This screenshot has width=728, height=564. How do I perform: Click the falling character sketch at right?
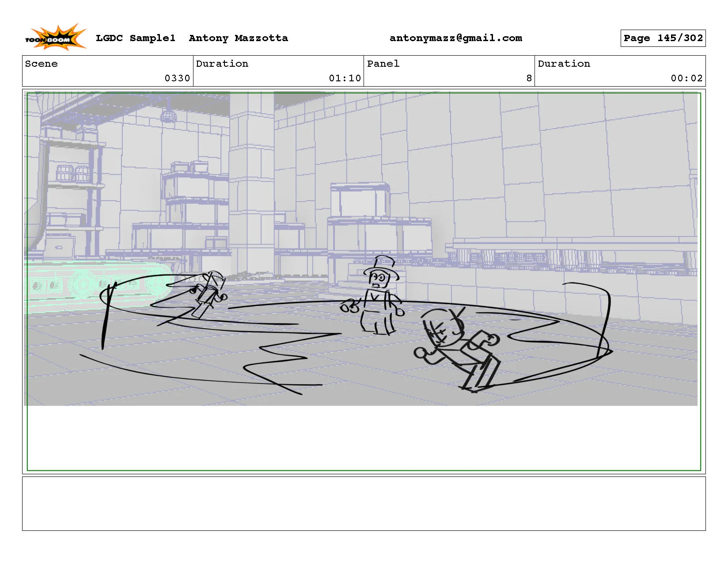pyautogui.click(x=458, y=349)
